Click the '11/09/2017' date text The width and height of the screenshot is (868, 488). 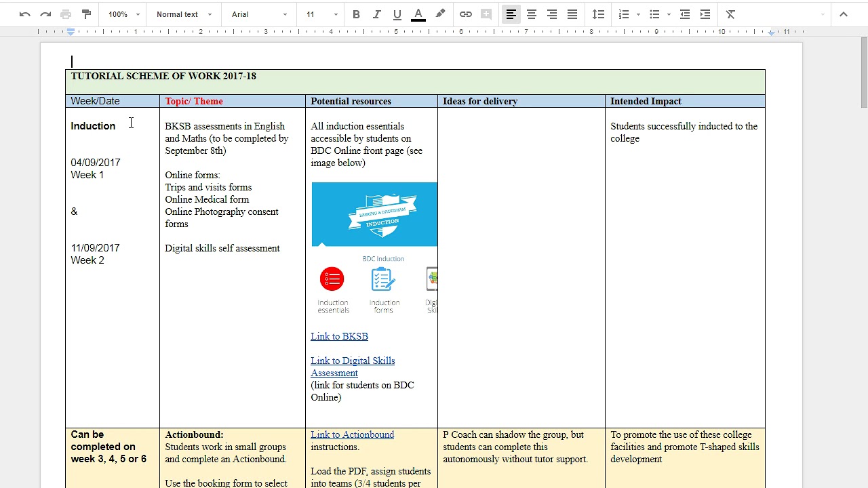coord(95,248)
